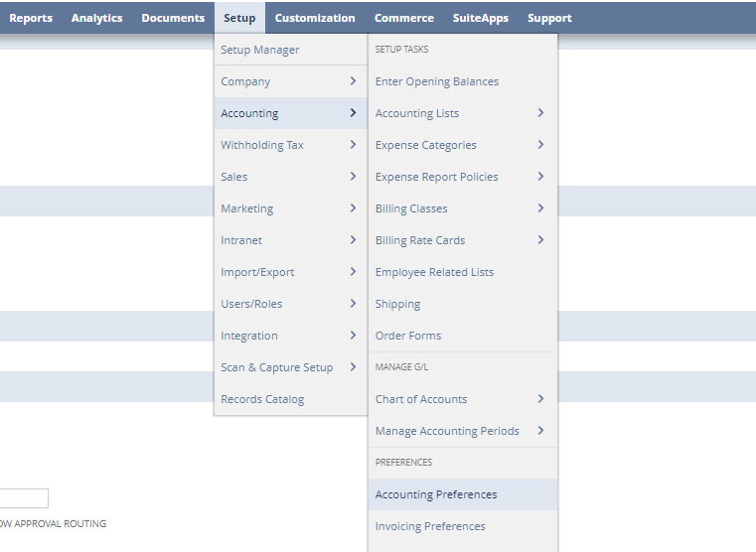This screenshot has height=552, width=756.
Task: Open the Intranet submenu item
Action: [x=291, y=240]
